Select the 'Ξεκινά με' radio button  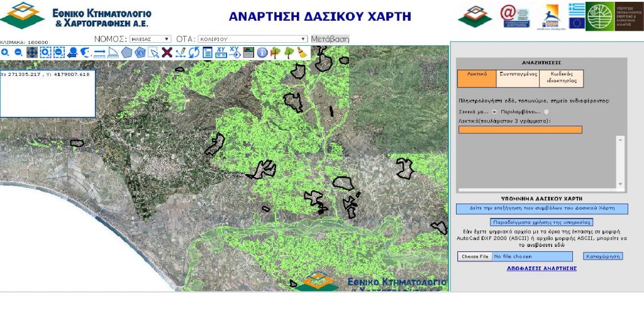pos(494,112)
